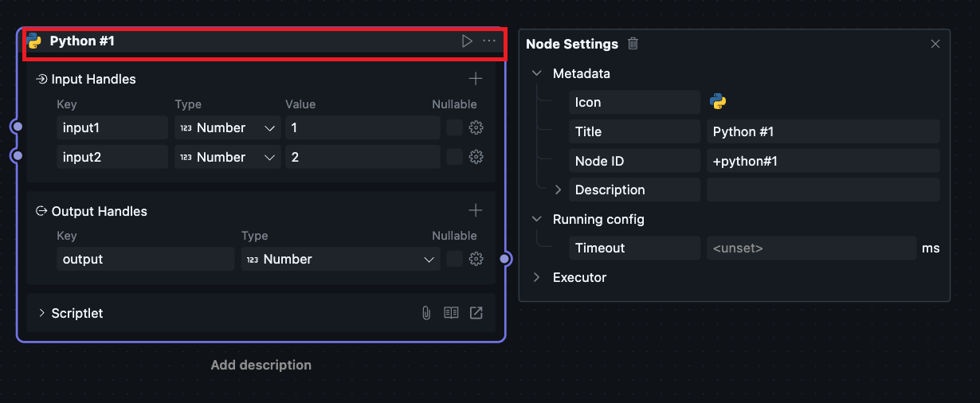Open Scriptlet in external editor icon
The width and height of the screenshot is (980, 403).
pyautogui.click(x=476, y=313)
